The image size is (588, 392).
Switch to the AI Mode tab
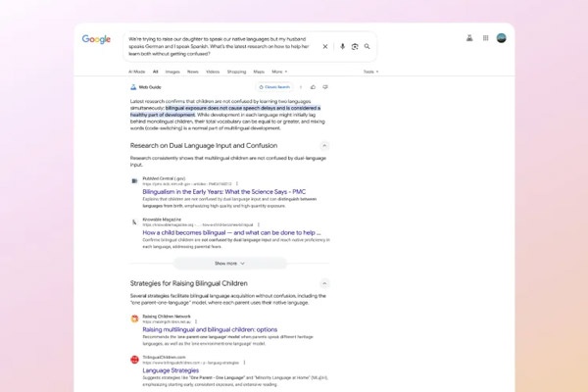tap(136, 72)
